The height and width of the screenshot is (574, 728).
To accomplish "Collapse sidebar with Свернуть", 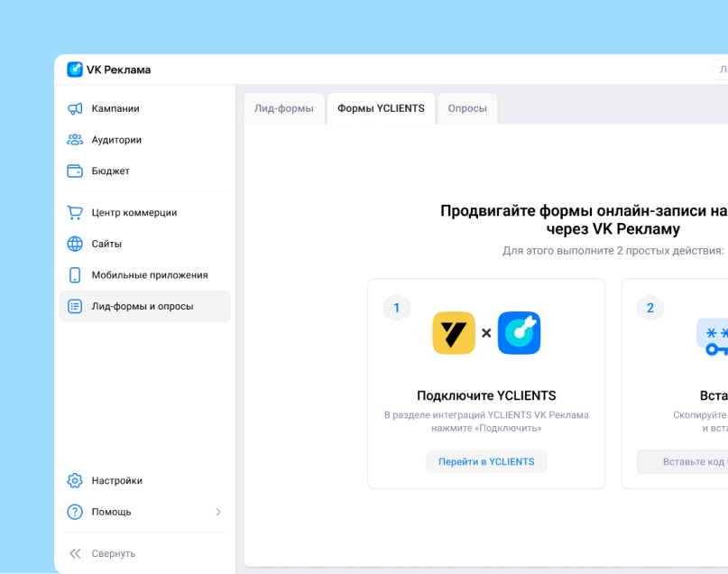I will pyautogui.click(x=145, y=553).
